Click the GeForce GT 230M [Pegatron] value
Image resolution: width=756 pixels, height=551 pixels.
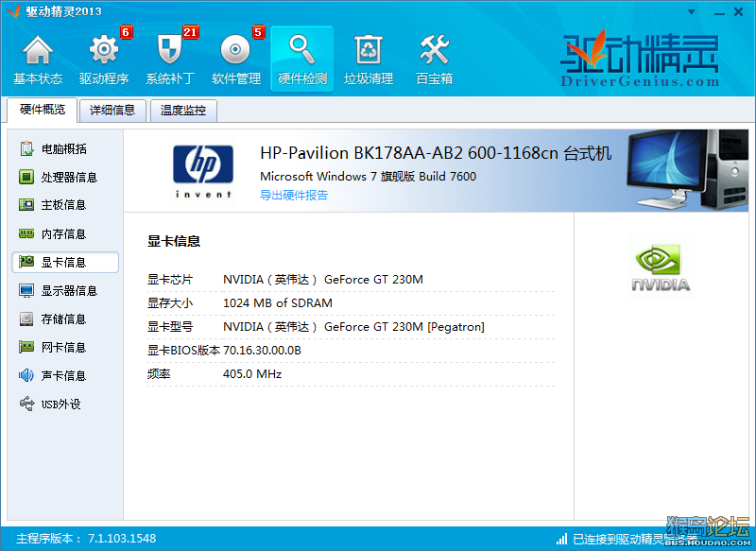click(x=353, y=327)
